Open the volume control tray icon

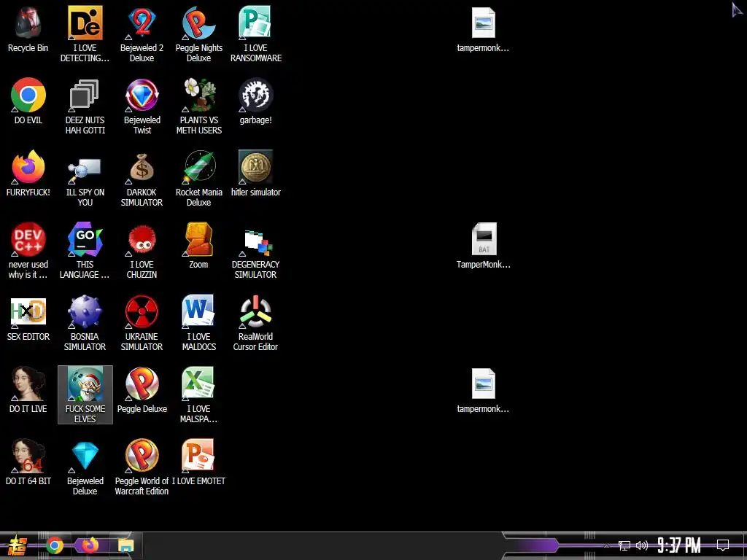pyautogui.click(x=642, y=545)
